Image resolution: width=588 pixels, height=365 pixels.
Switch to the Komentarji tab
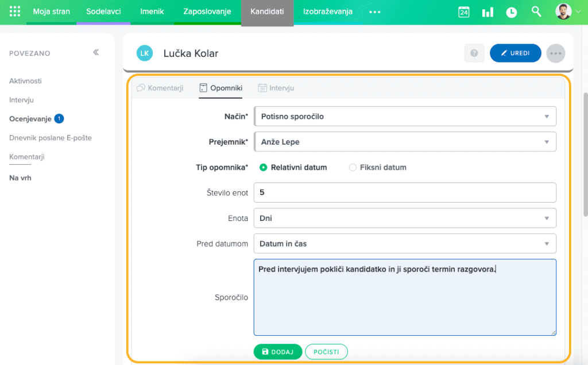point(160,88)
